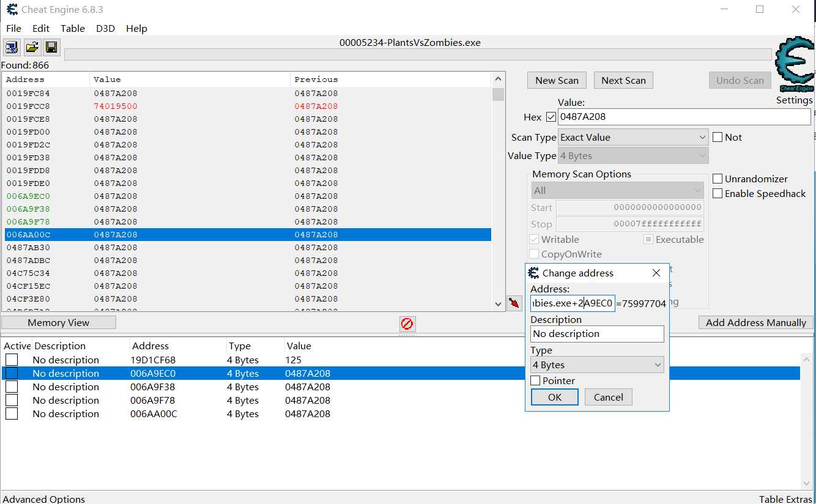This screenshot has height=504, width=816.
Task: Open the File menu
Action: tap(13, 28)
